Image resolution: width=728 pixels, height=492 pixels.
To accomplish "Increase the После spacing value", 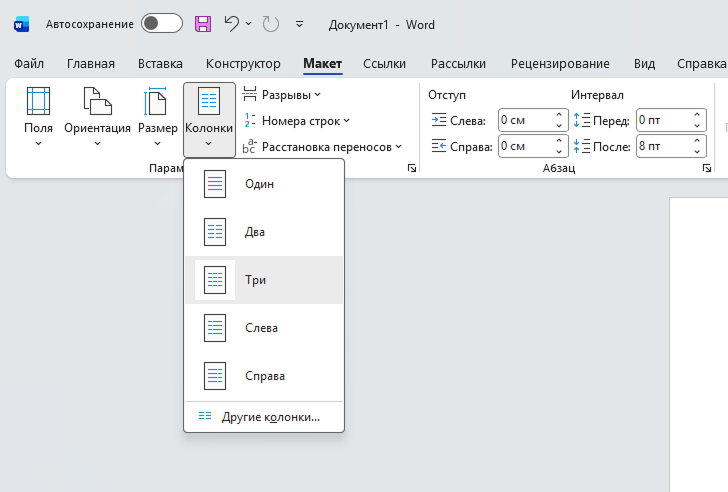I will [x=697, y=141].
